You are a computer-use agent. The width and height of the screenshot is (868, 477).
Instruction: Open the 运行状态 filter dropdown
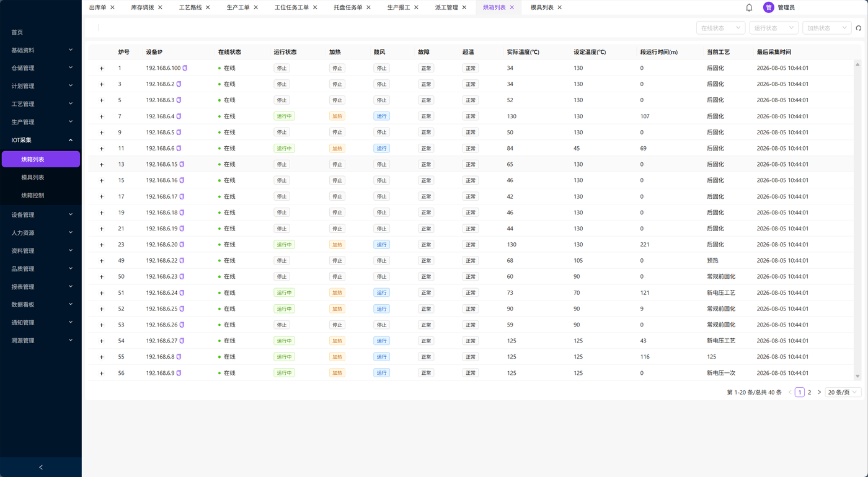774,28
